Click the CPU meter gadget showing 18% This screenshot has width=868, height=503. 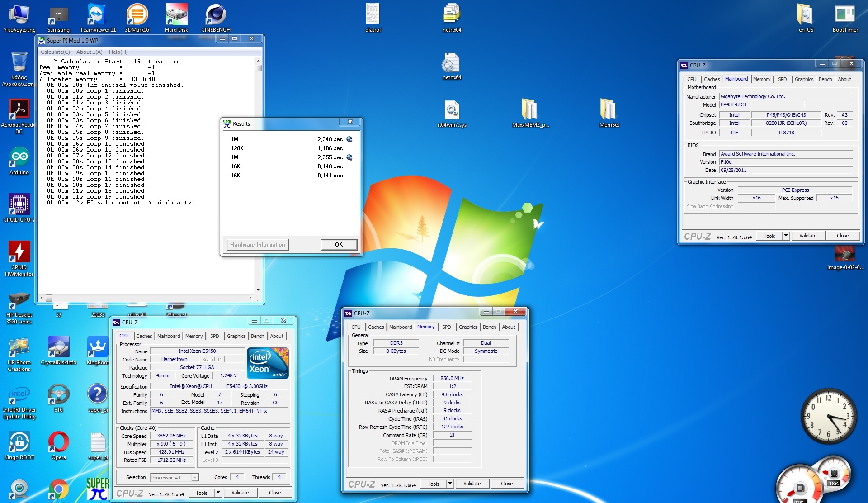point(833,474)
